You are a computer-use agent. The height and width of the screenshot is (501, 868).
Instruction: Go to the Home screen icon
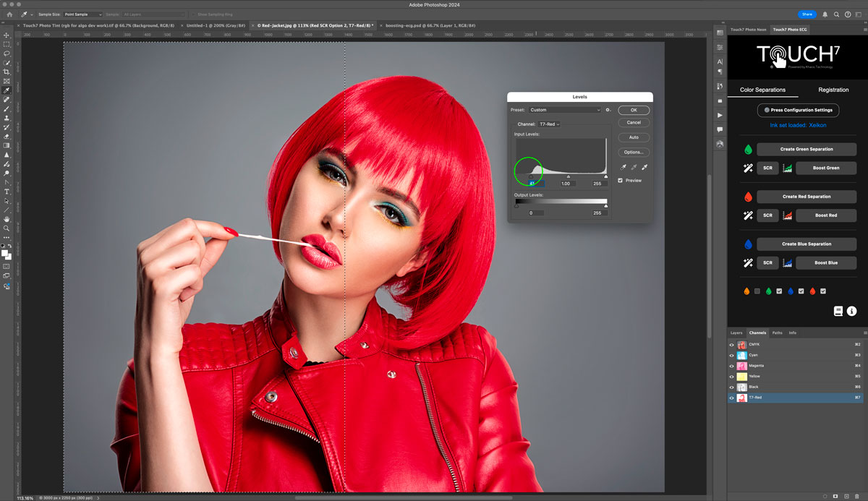point(9,14)
